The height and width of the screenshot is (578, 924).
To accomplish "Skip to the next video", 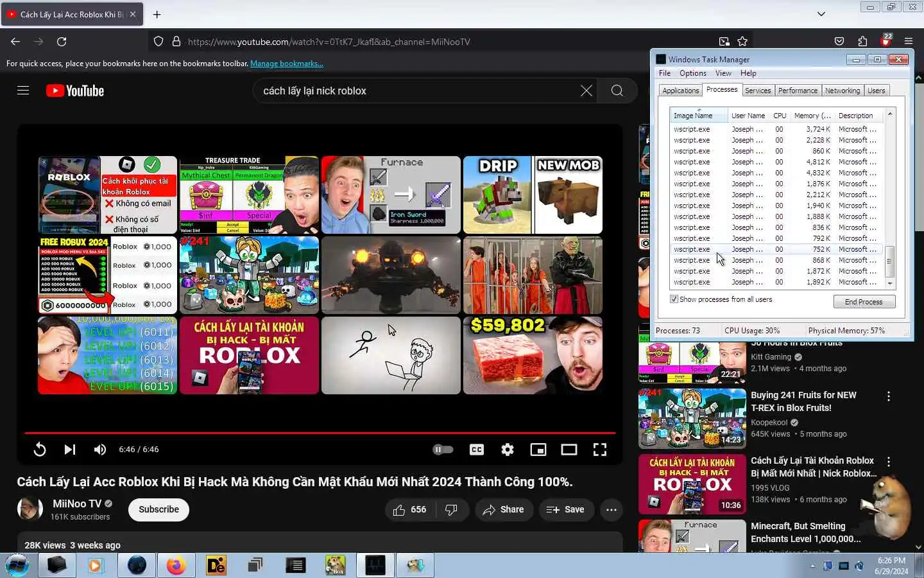I will pyautogui.click(x=70, y=450).
